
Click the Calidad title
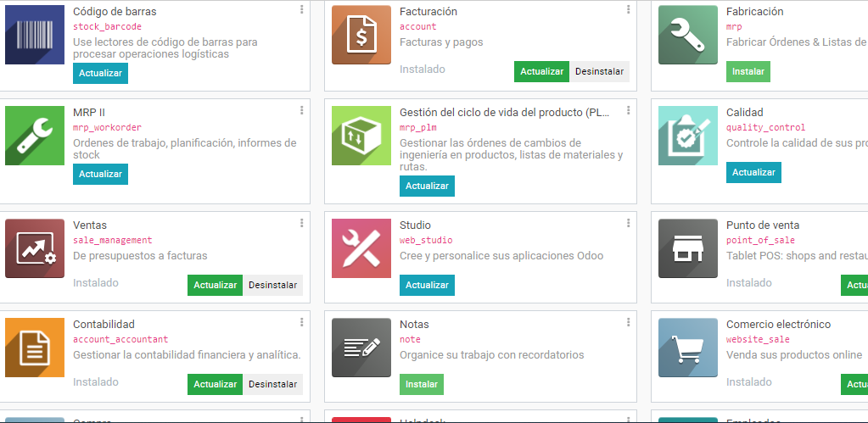(x=745, y=112)
